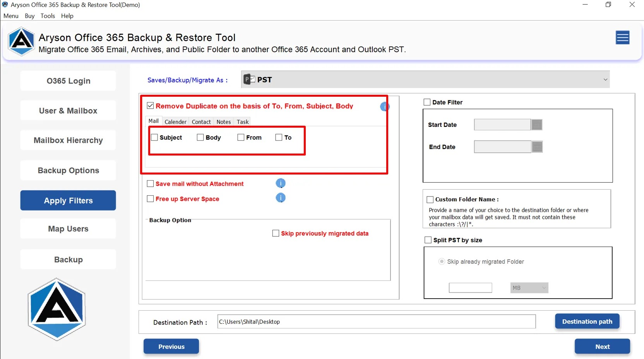This screenshot has width=644, height=359.
Task: Open the Start Date calendar picker icon
Action: coord(537,125)
